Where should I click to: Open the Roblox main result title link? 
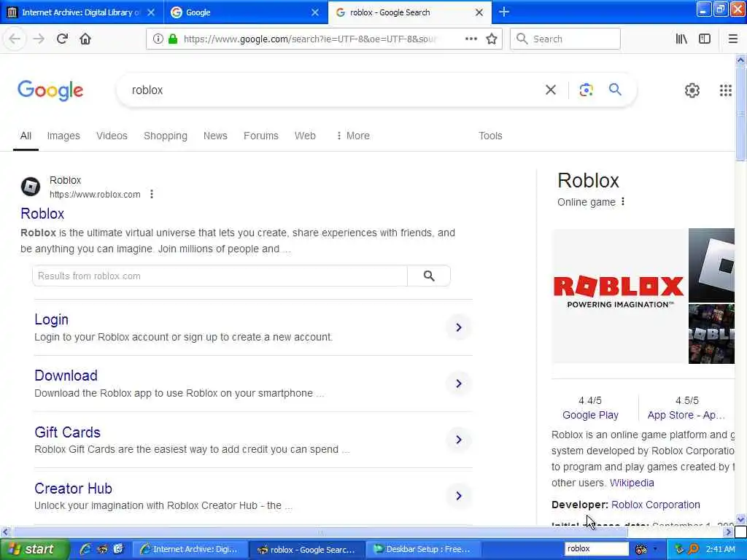(x=42, y=214)
